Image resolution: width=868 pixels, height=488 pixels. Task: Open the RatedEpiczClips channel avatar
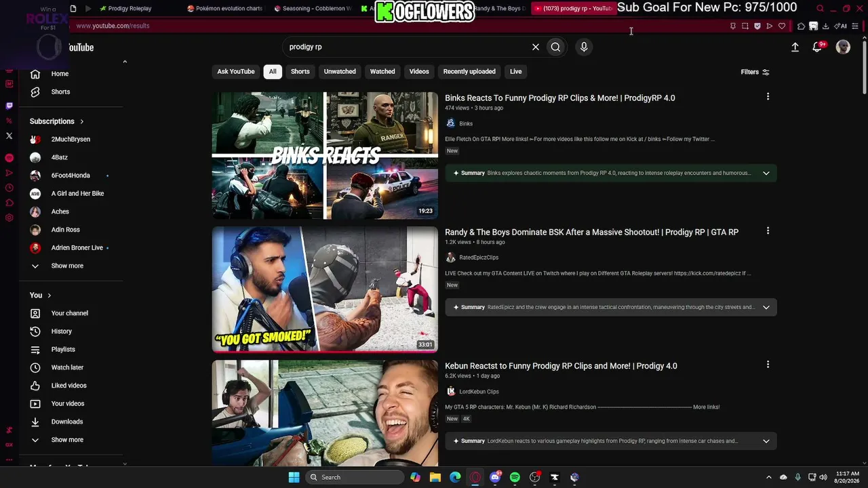(x=450, y=258)
